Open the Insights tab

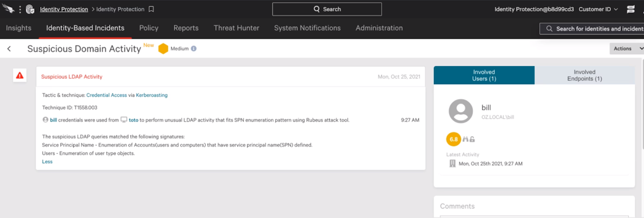tap(18, 28)
